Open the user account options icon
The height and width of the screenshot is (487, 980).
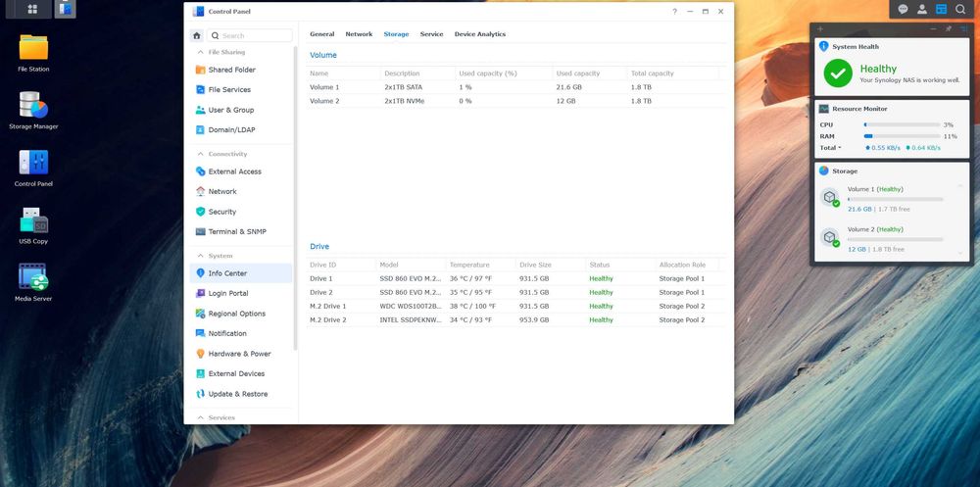tap(922, 9)
